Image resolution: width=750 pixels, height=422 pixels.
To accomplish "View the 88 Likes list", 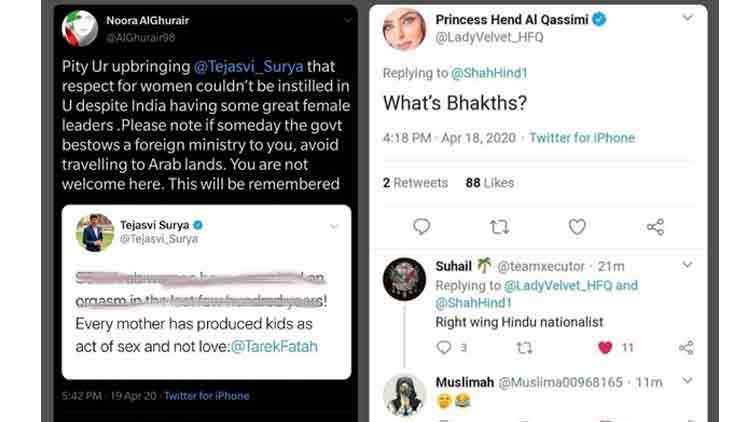I will pos(489,183).
